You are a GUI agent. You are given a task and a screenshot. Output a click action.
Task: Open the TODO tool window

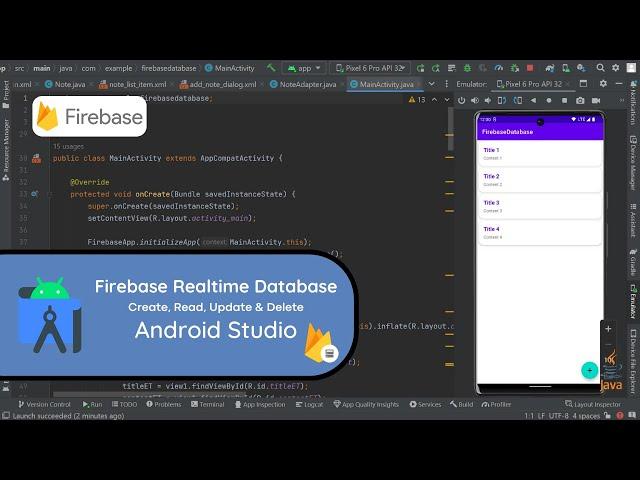(x=124, y=404)
